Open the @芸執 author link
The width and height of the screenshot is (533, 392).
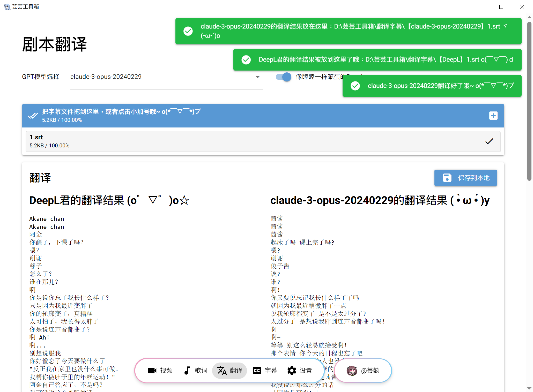[363, 371]
